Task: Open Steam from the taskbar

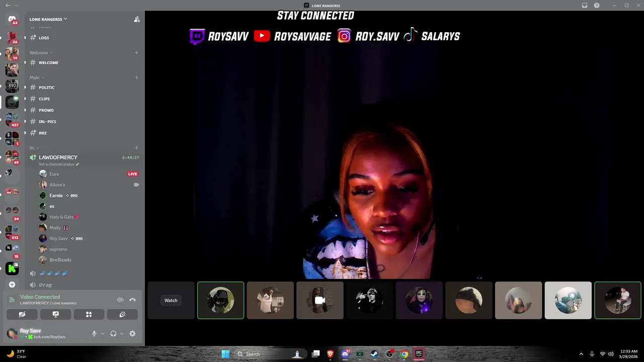Action: (x=374, y=354)
